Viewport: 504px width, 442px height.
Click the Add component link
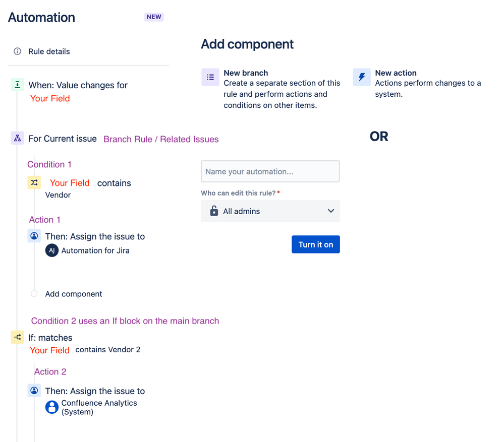(x=74, y=294)
